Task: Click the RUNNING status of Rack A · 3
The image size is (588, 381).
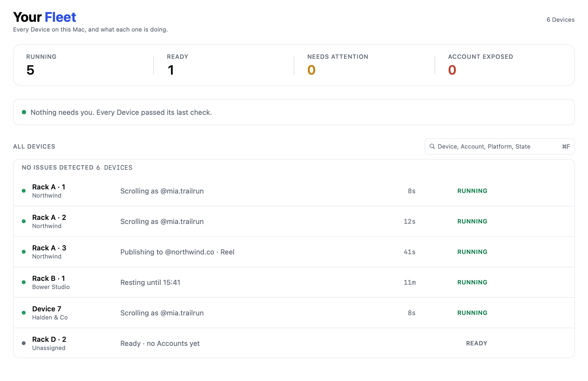Action: coord(472,252)
